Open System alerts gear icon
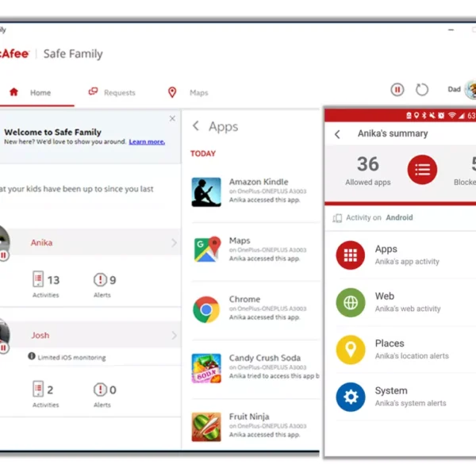 [350, 397]
